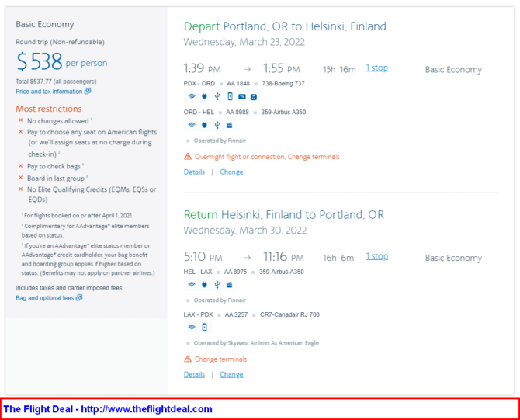Click personal device entertainment icon for AA 1848
Screen dimensions: 520x420
[231, 96]
